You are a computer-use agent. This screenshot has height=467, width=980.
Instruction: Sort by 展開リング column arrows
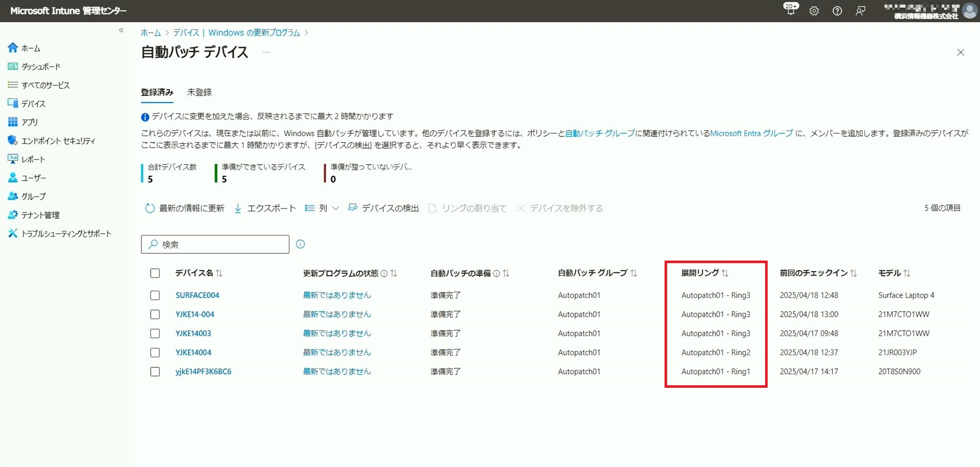pyautogui.click(x=725, y=273)
